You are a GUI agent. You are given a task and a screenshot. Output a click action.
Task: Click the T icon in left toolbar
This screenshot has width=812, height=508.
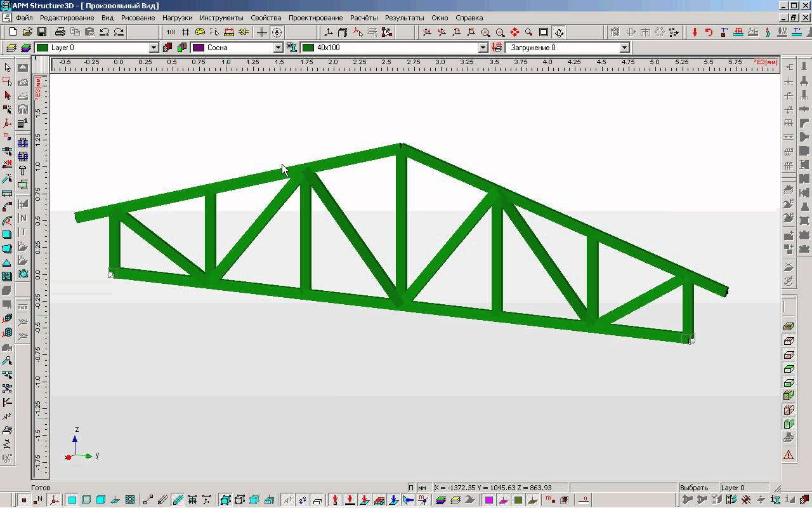(x=23, y=232)
